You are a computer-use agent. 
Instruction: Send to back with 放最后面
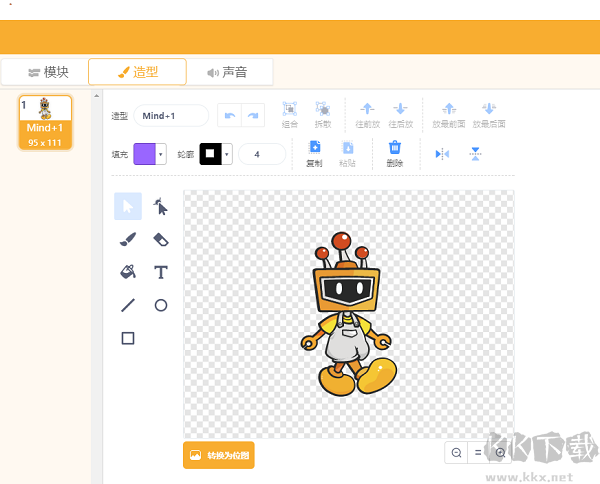(489, 115)
